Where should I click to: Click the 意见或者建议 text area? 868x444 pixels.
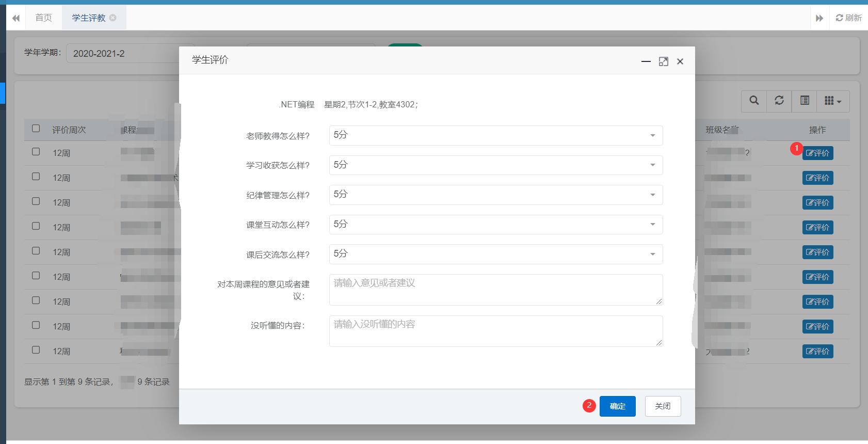pyautogui.click(x=496, y=290)
